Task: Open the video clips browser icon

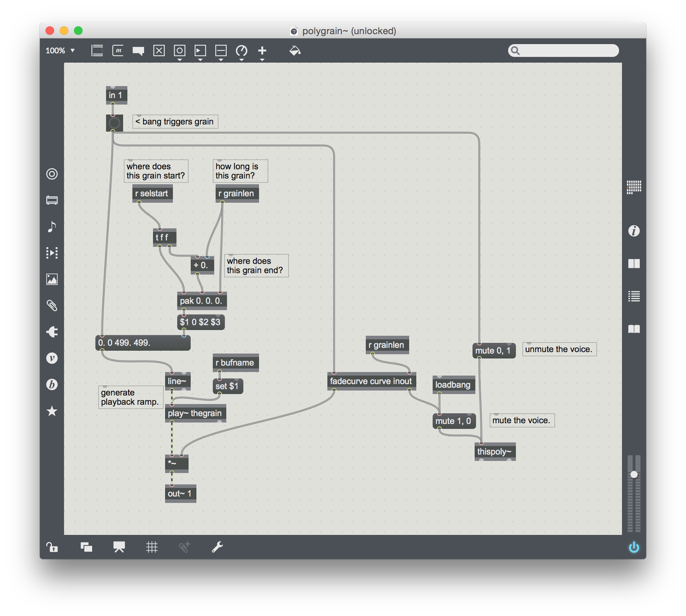Action: click(52, 252)
